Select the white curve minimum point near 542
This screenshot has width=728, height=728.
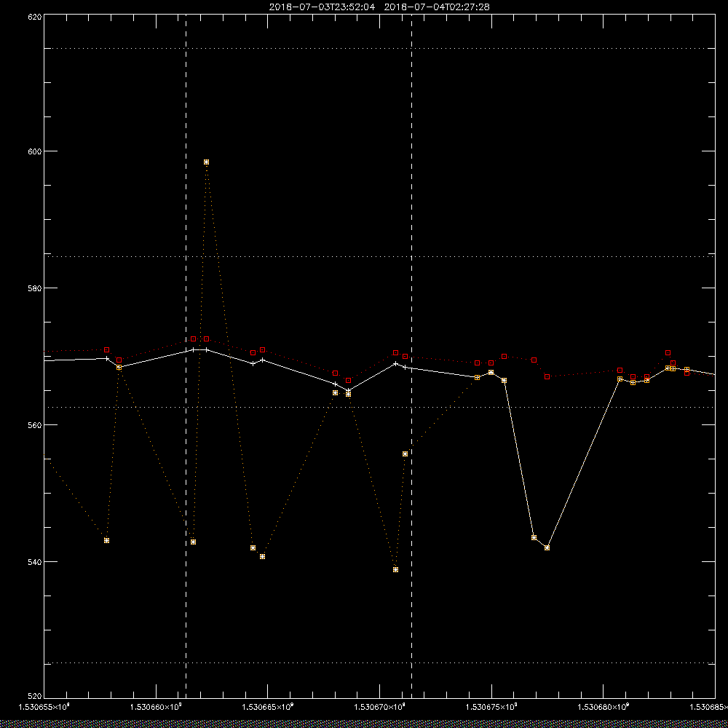(x=547, y=548)
